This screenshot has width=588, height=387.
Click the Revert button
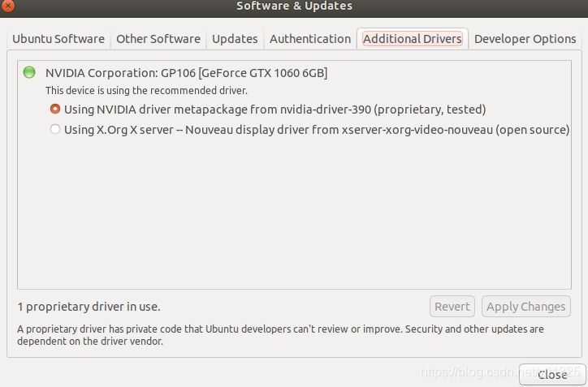pos(452,307)
